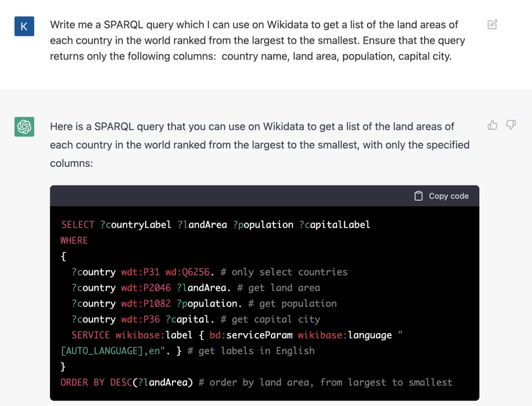532x406 pixels.
Task: Click the Copy code button
Action: (x=441, y=196)
